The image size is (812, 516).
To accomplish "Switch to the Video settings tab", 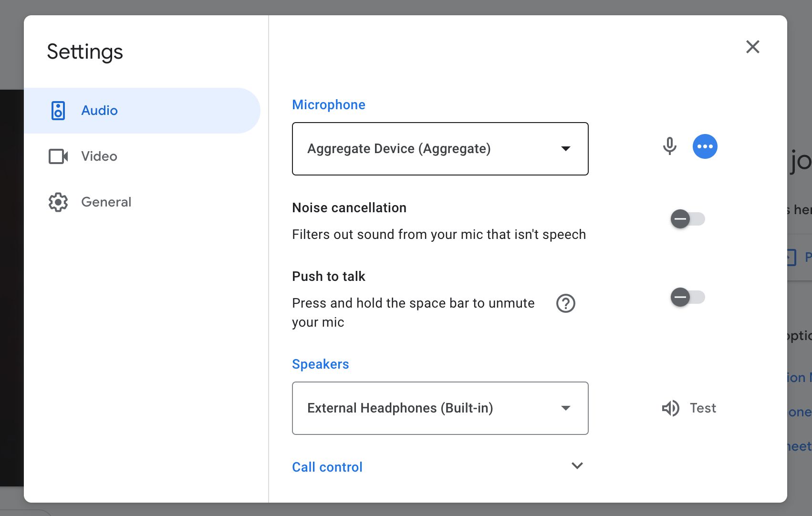I will click(x=98, y=156).
